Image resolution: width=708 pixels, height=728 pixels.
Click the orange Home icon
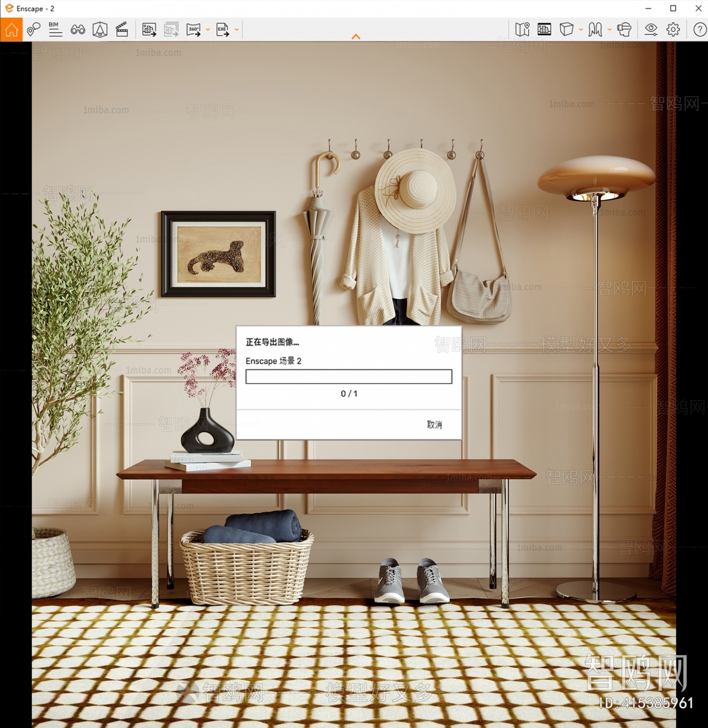[x=11, y=30]
